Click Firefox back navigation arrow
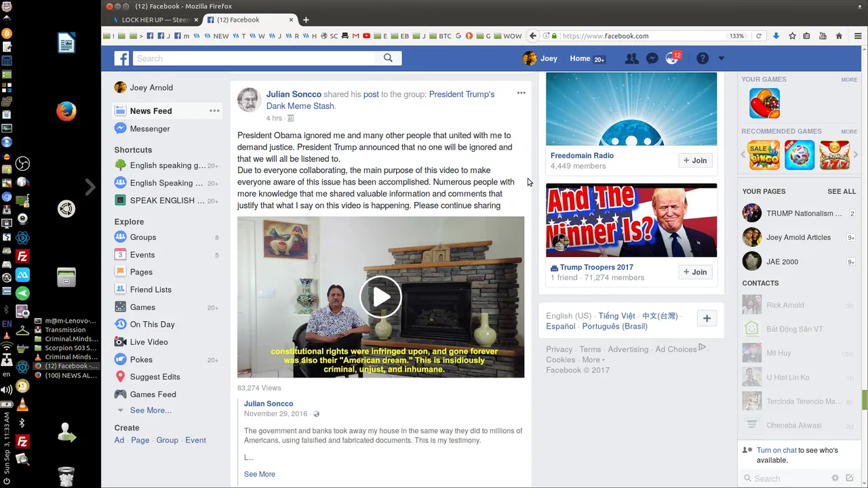Screen dimensions: 868x488 (x=533, y=36)
